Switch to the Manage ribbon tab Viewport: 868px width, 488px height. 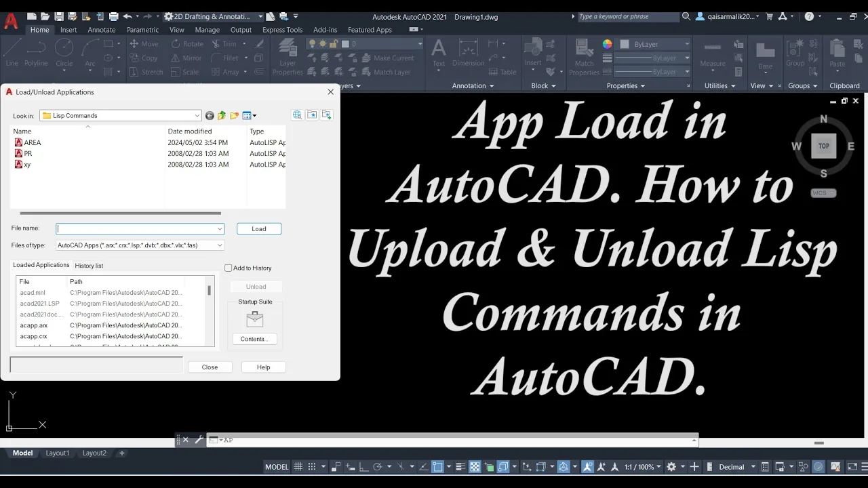(x=207, y=30)
